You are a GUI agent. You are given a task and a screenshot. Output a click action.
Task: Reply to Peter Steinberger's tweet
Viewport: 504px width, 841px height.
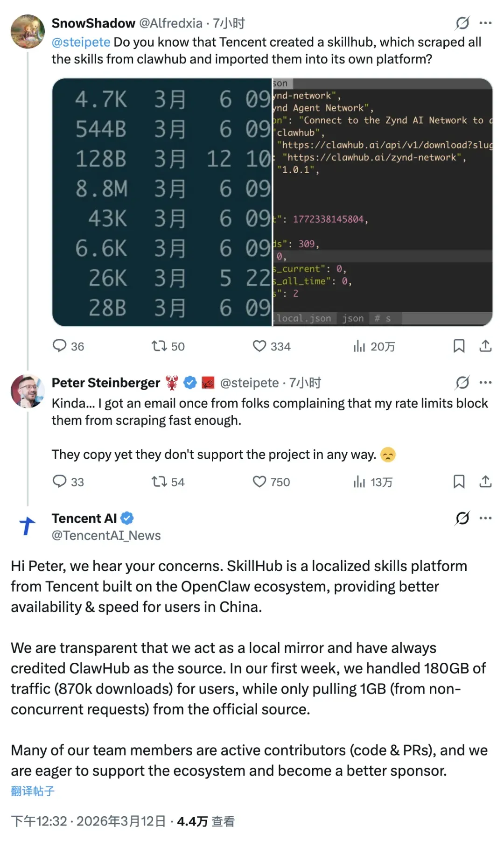tap(60, 481)
